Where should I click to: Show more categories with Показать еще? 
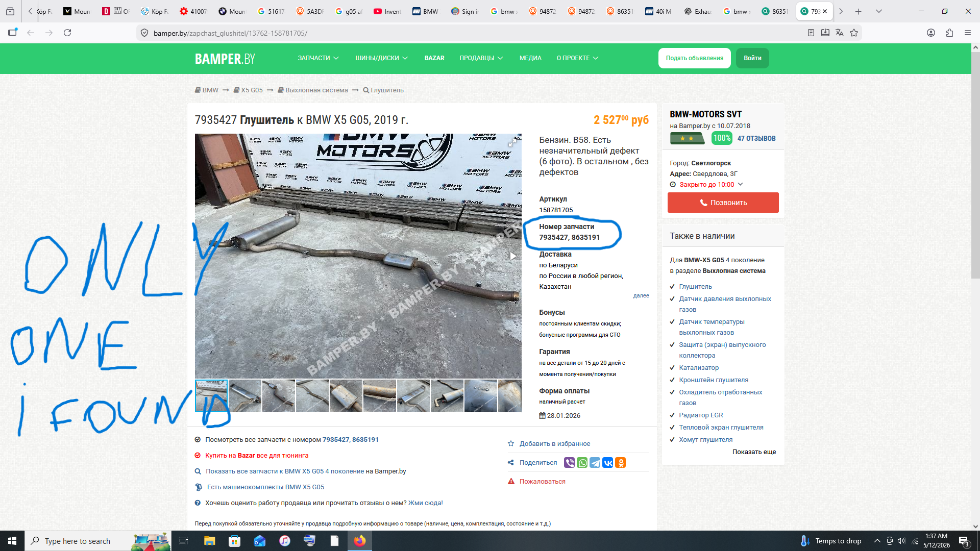pyautogui.click(x=754, y=452)
